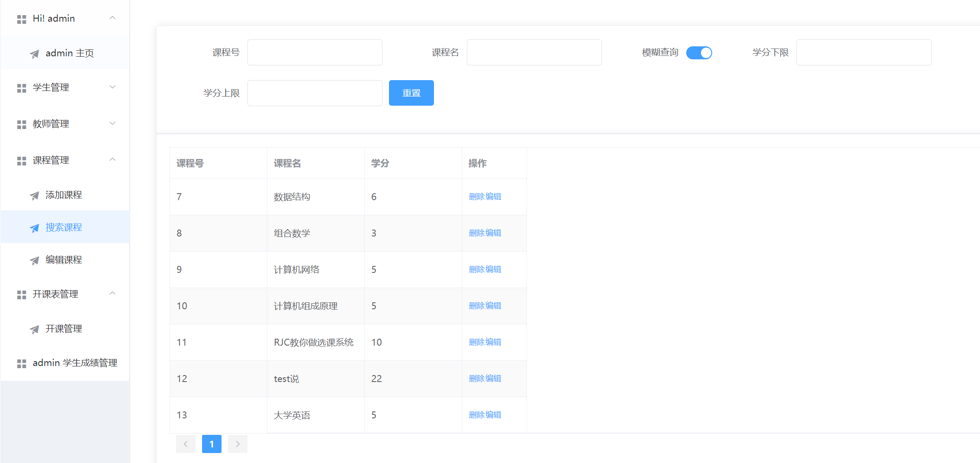Click the grid icon next to Hi! admin
Viewport: 980px width, 463px height.
tap(21, 19)
